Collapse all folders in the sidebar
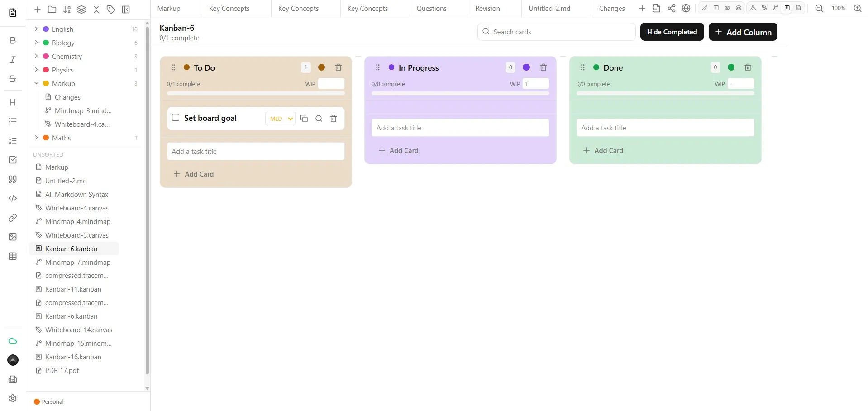The width and height of the screenshot is (868, 411). tap(96, 9)
